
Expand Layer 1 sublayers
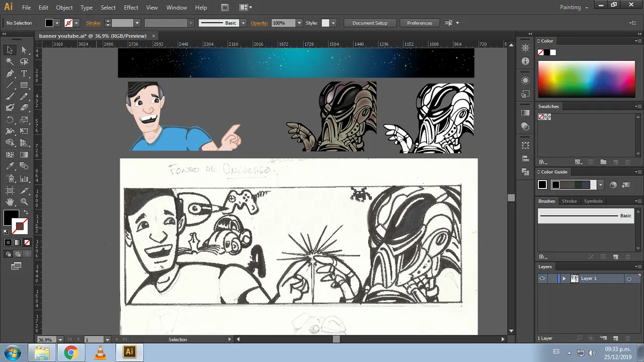tap(563, 279)
